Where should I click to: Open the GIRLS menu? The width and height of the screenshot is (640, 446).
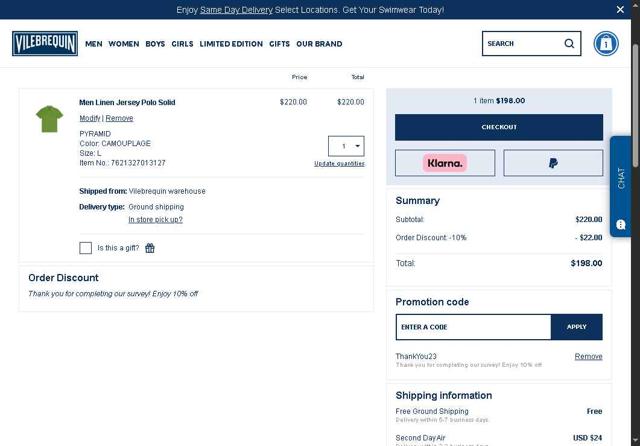[182, 44]
